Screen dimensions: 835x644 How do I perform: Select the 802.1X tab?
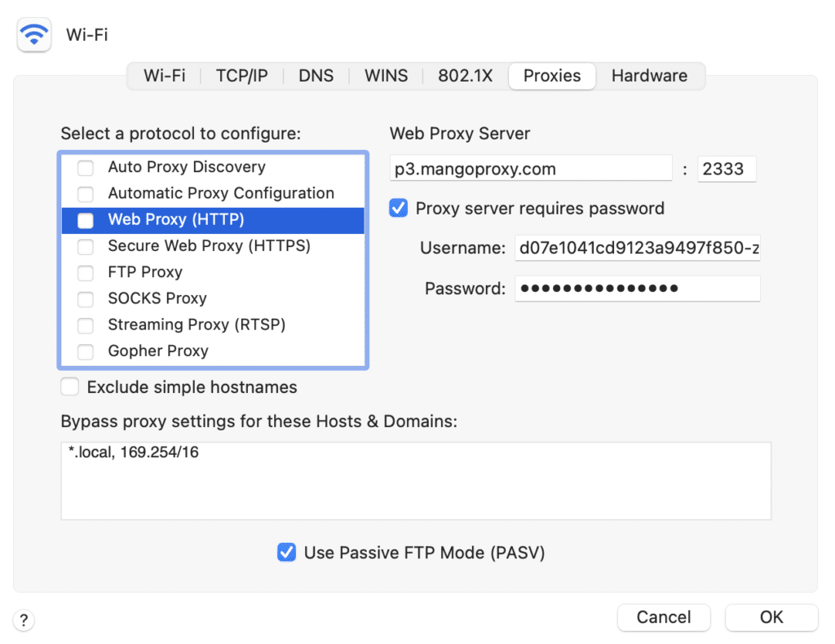tap(465, 76)
